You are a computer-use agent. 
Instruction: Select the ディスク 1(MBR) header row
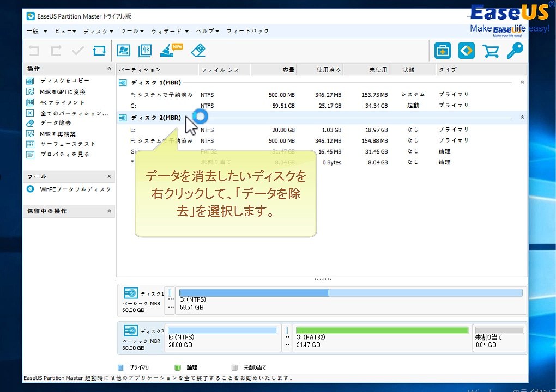coord(322,83)
